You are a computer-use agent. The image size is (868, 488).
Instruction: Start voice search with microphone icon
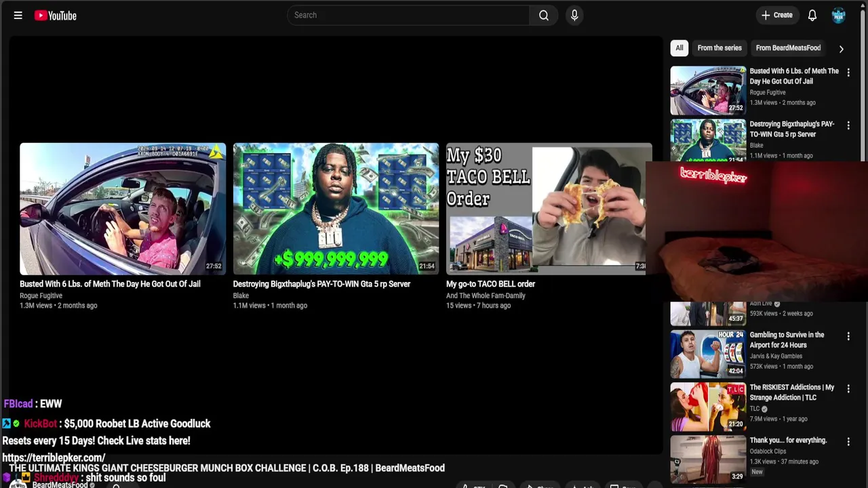(574, 15)
